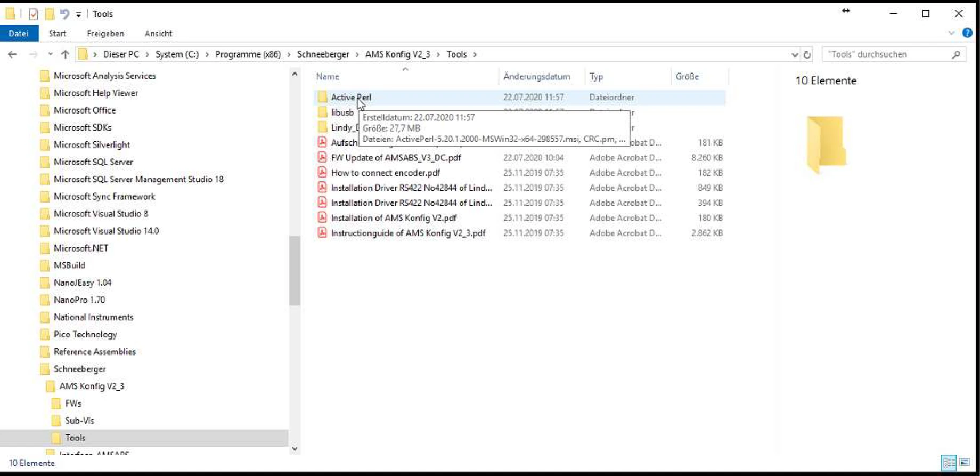
Task: Expand the ribbon with the chevron
Action: pos(951,33)
